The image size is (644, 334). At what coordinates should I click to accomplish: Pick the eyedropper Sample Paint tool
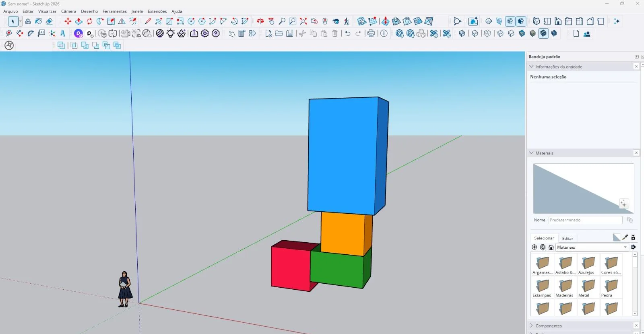point(625,237)
